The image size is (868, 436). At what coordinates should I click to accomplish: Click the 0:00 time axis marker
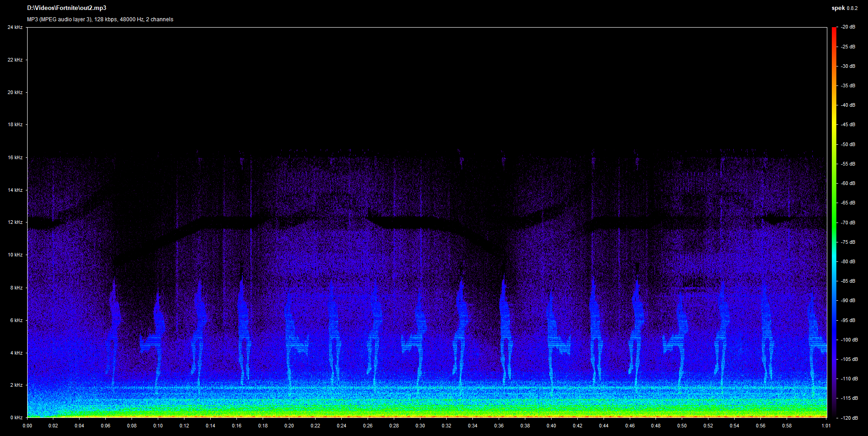28,426
